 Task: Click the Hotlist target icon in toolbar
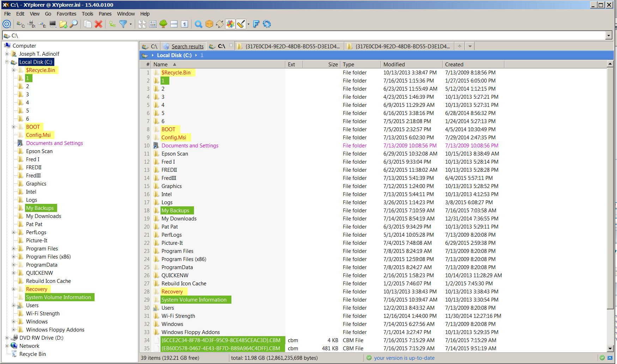(7, 24)
